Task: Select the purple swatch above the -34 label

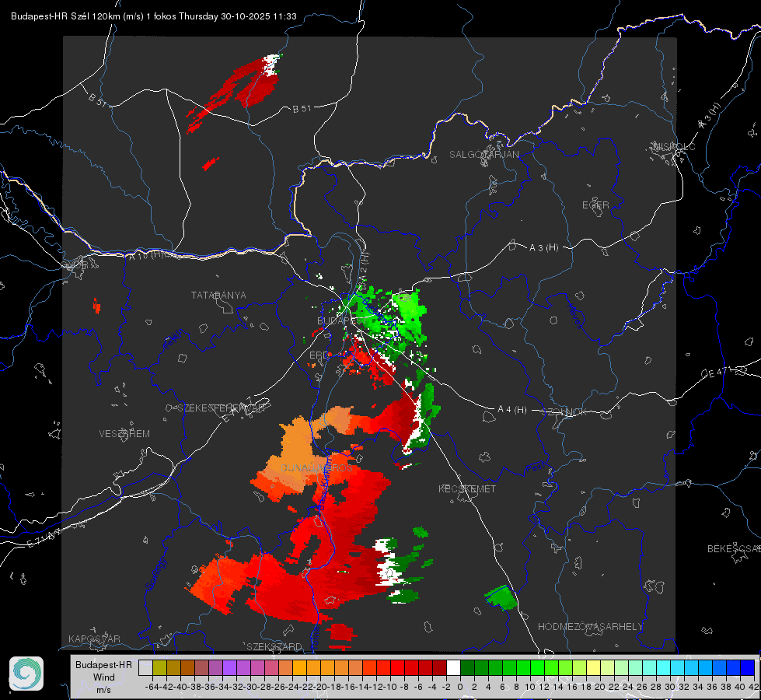Action: tap(229, 667)
